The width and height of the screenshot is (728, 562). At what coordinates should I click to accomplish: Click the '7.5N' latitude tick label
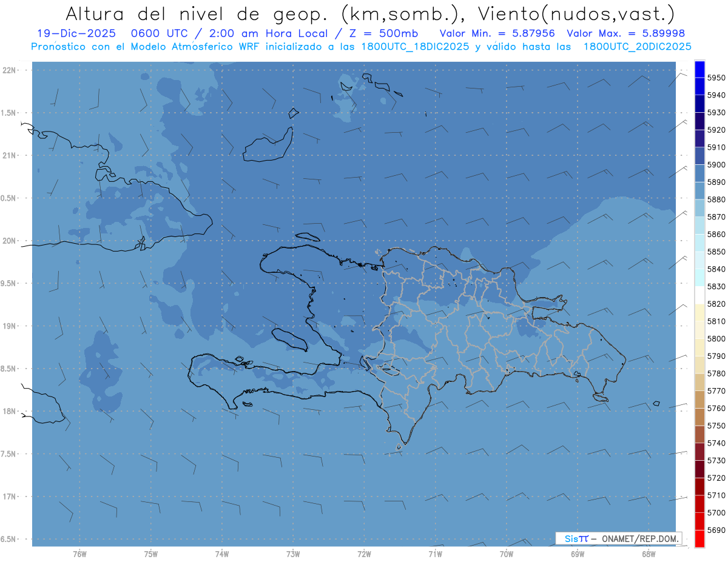(x=8, y=454)
